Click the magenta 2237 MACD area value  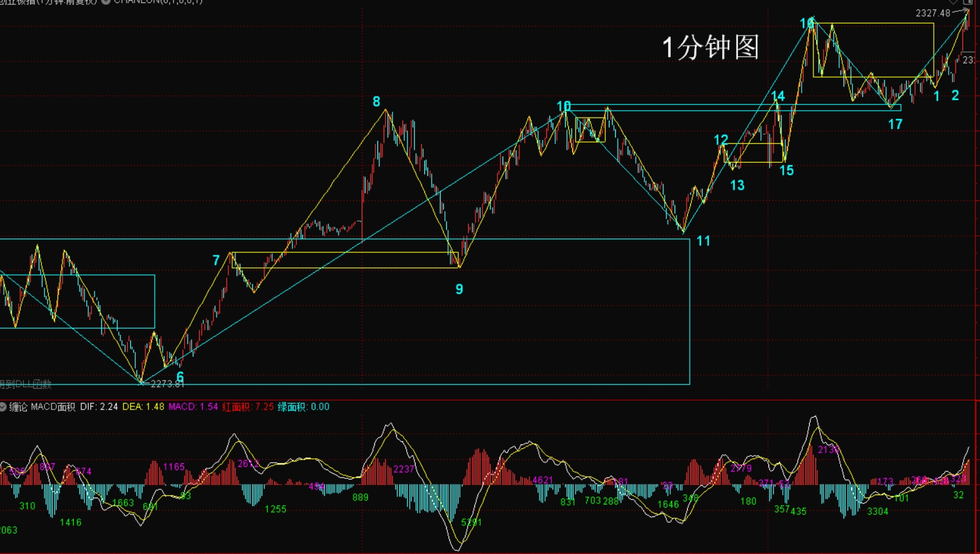pyautogui.click(x=404, y=469)
